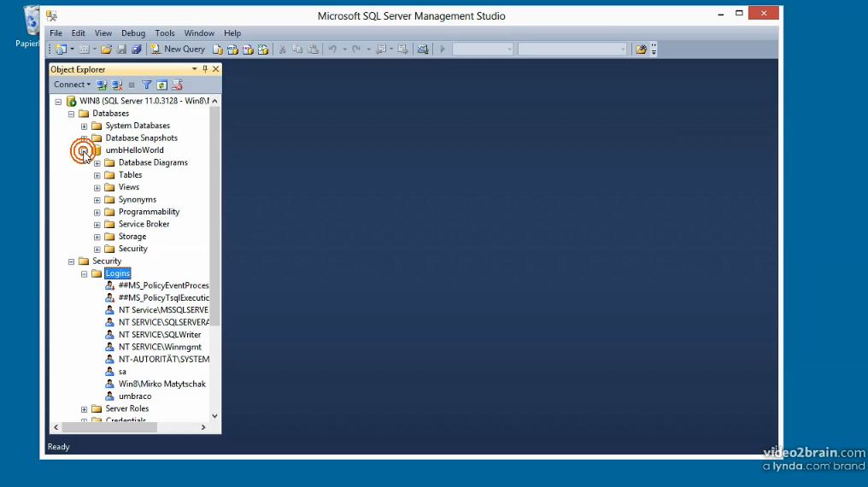Click the Cut scissors icon
The height and width of the screenshot is (487, 868).
coord(282,50)
